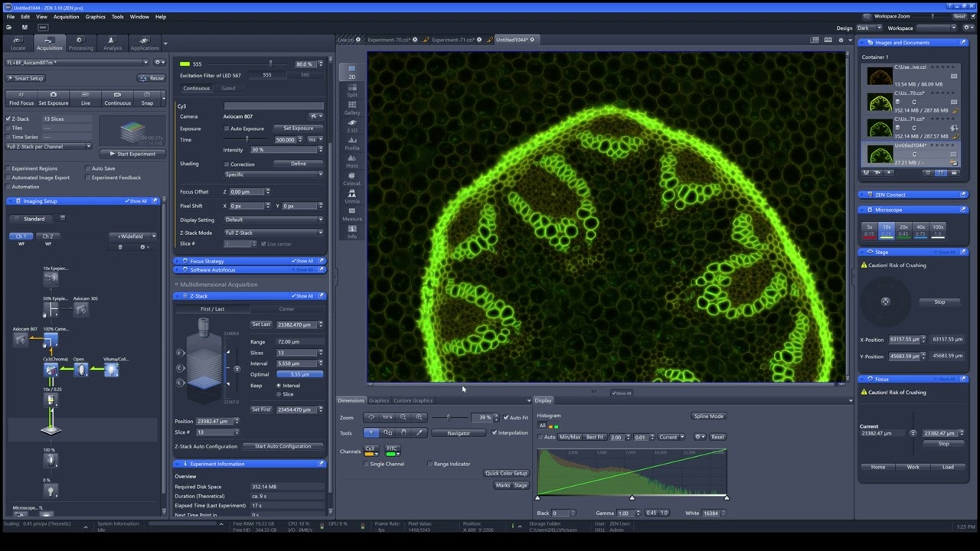The width and height of the screenshot is (980, 551).
Task: Click the zoom out magnifier icon
Action: (403, 417)
